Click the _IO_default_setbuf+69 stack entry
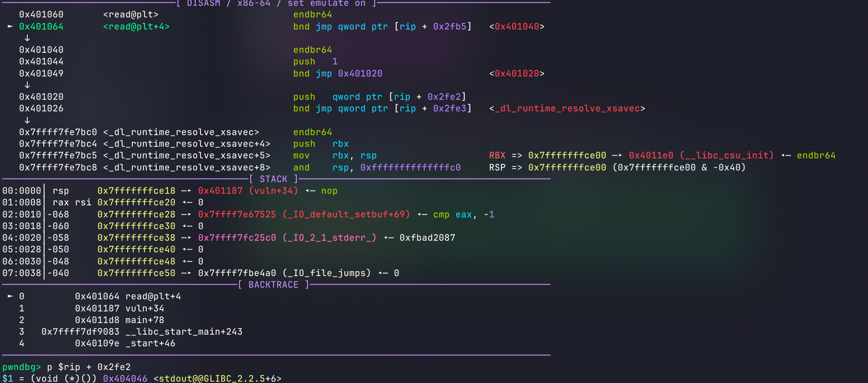Image resolution: width=868 pixels, height=383 pixels. pyautogui.click(x=304, y=214)
